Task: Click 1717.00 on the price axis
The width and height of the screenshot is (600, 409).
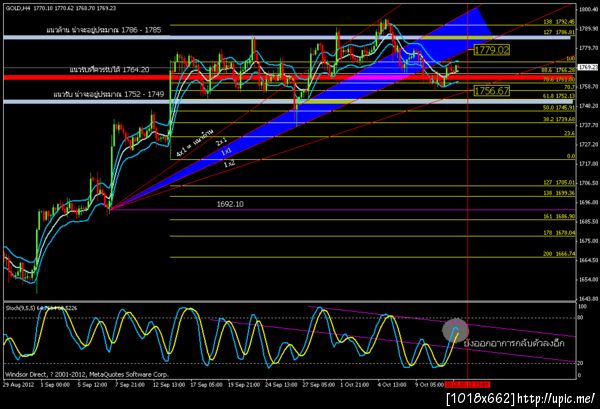Action: click(589, 164)
